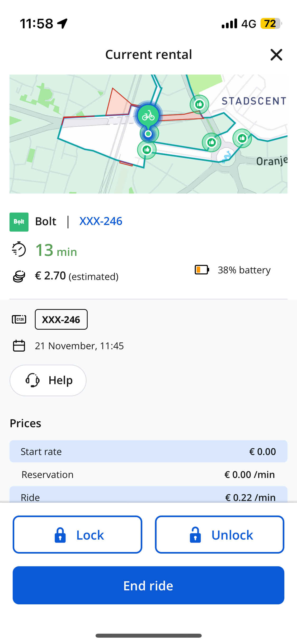Tap the parking spot marker near Stadscentrum

pos(200,104)
